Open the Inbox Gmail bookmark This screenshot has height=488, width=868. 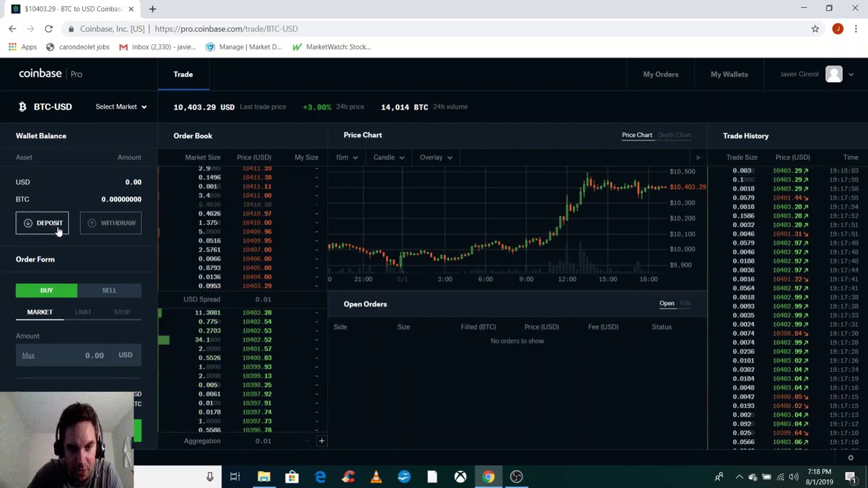pyautogui.click(x=157, y=47)
